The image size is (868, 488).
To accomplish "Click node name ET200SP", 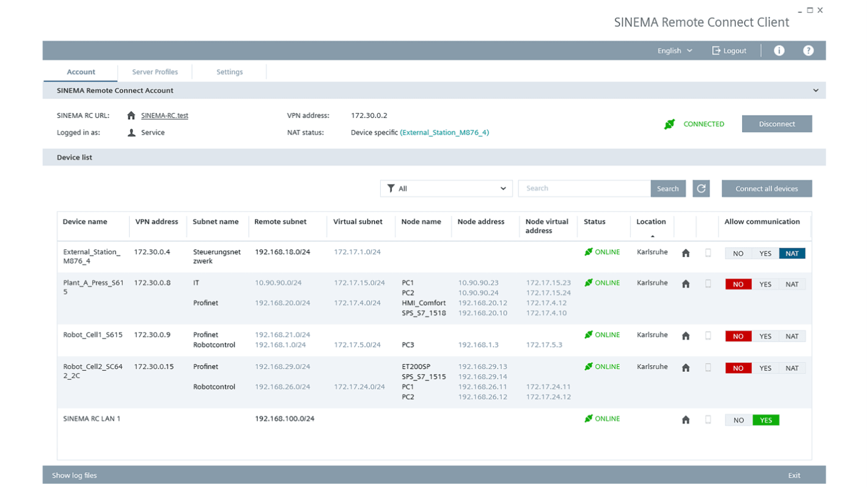I will [416, 367].
